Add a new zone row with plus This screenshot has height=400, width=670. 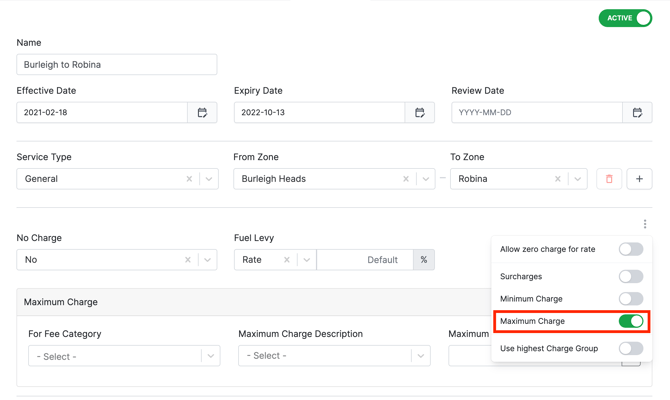639,179
